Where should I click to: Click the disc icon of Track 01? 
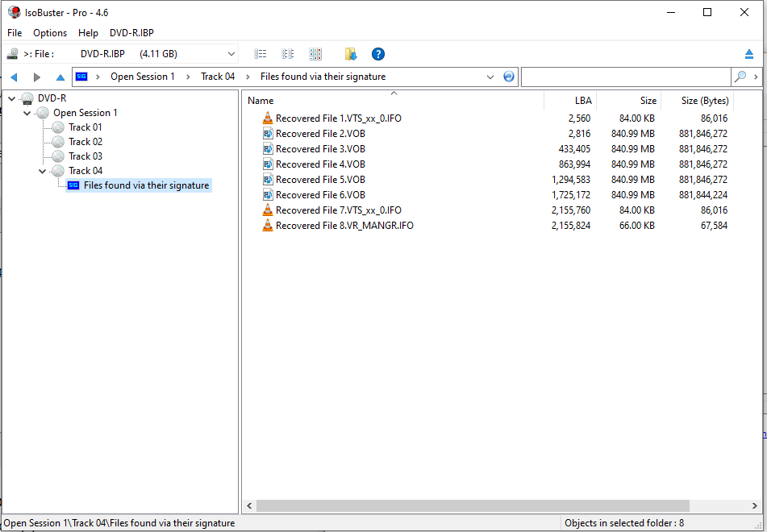(x=58, y=127)
